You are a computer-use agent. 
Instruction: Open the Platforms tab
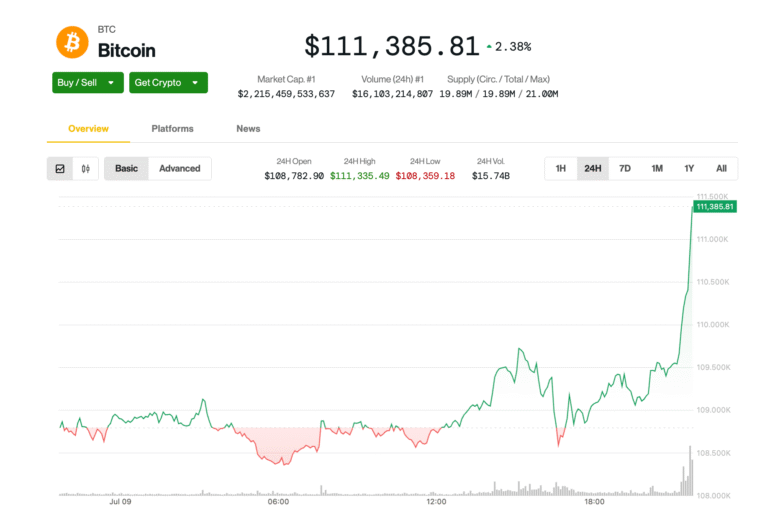point(172,129)
